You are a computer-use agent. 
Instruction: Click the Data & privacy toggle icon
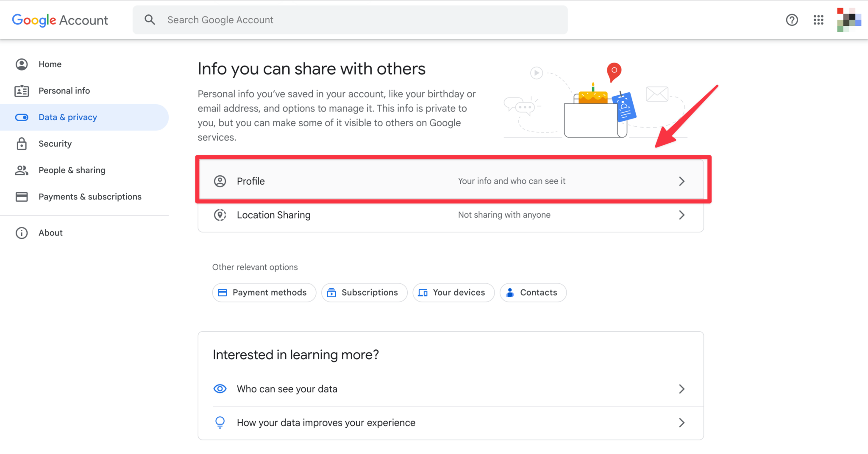point(22,117)
